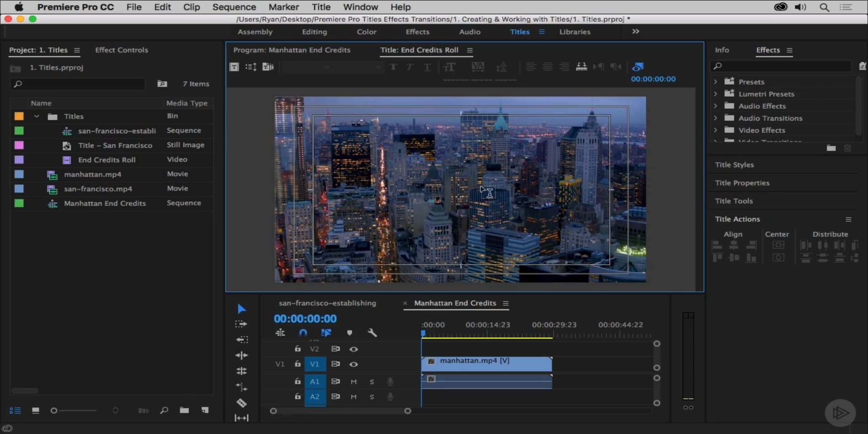
Task: Select the Track Select Forward tool
Action: pos(241,324)
